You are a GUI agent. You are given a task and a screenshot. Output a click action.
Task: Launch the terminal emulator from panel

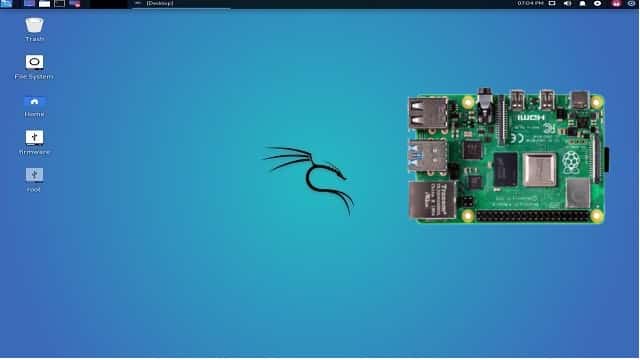coord(60,4)
